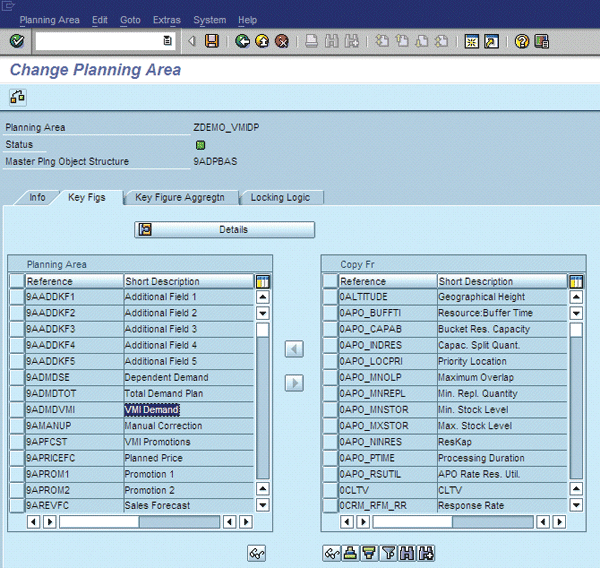Click the green Enter checkmark icon
Image resolution: width=600 pixels, height=568 pixels.
(17, 41)
